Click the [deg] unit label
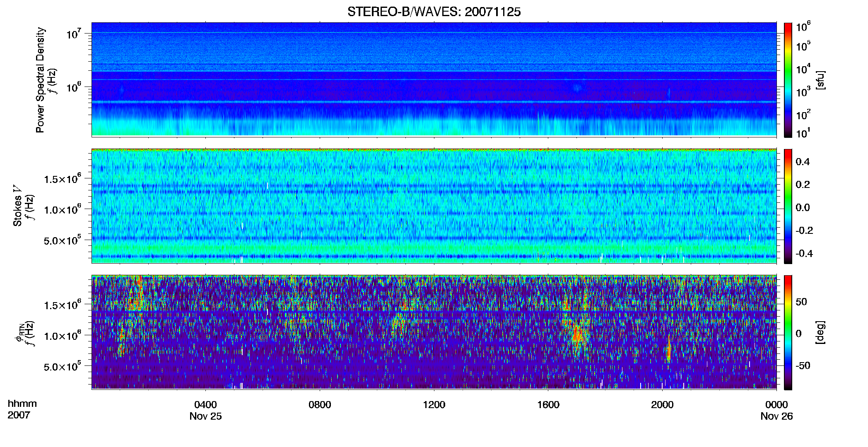Screen dimensions: 868x447 coord(820,332)
